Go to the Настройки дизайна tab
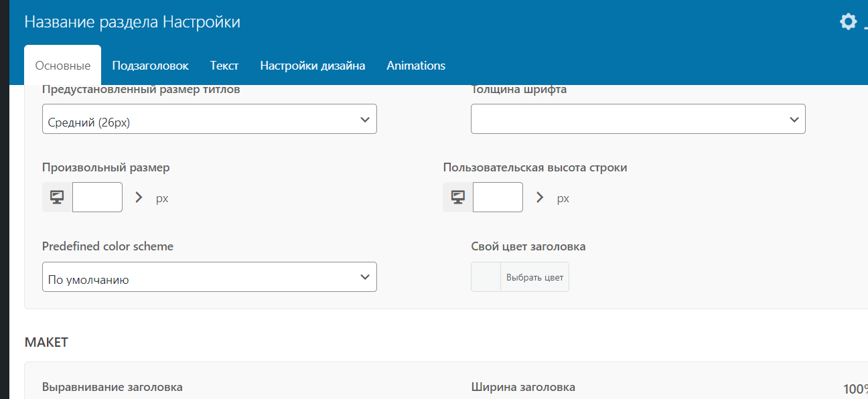The image size is (868, 399). click(x=312, y=66)
